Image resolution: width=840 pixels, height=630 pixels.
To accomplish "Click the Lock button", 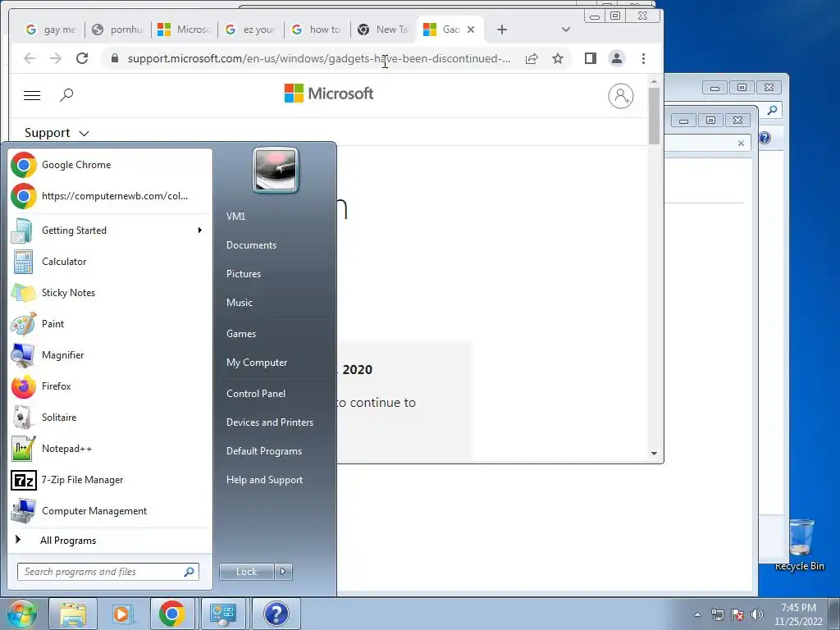I will click(247, 572).
